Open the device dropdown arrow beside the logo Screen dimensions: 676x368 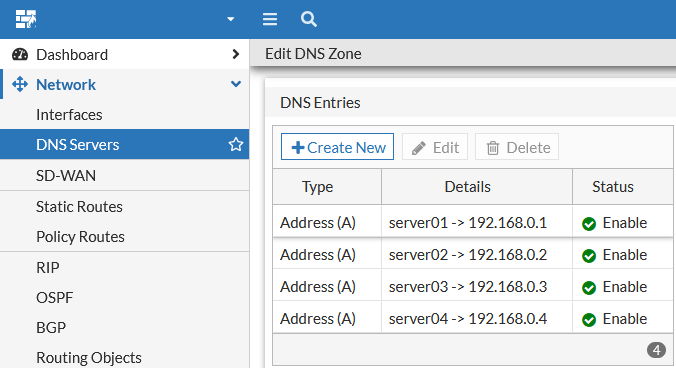231,19
